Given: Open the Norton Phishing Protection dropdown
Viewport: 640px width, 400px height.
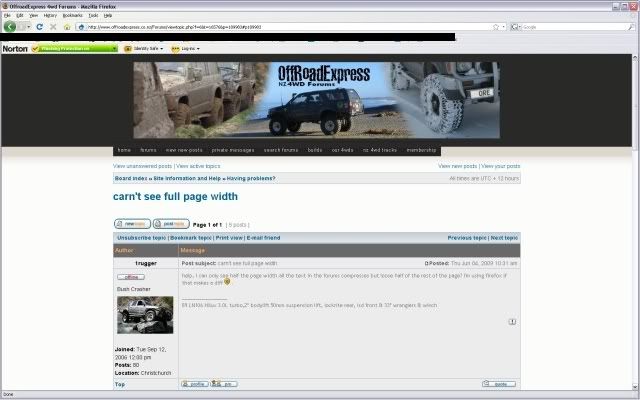Looking at the screenshot, I should (x=114, y=49).
